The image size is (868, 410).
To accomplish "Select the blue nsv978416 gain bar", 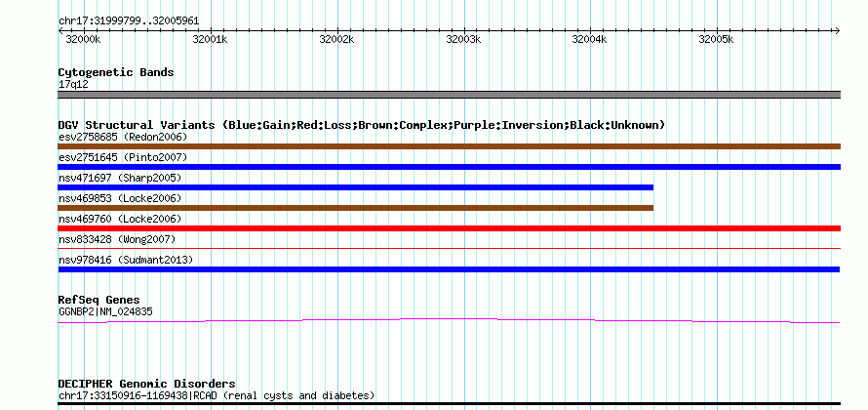I will 449,269.
